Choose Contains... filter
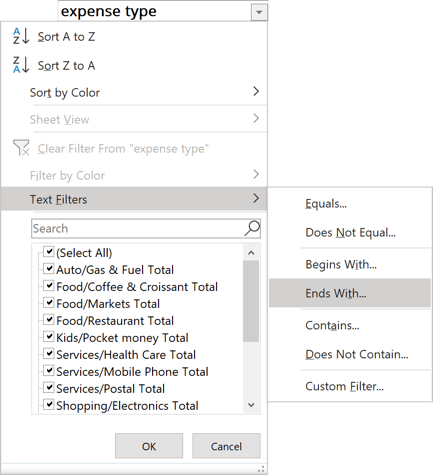433x475 pixels. pos(350,325)
